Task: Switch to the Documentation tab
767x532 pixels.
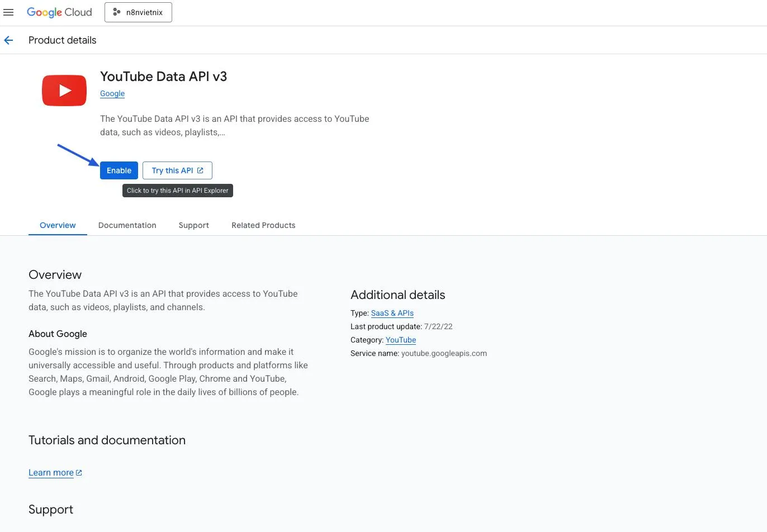Action: point(127,225)
